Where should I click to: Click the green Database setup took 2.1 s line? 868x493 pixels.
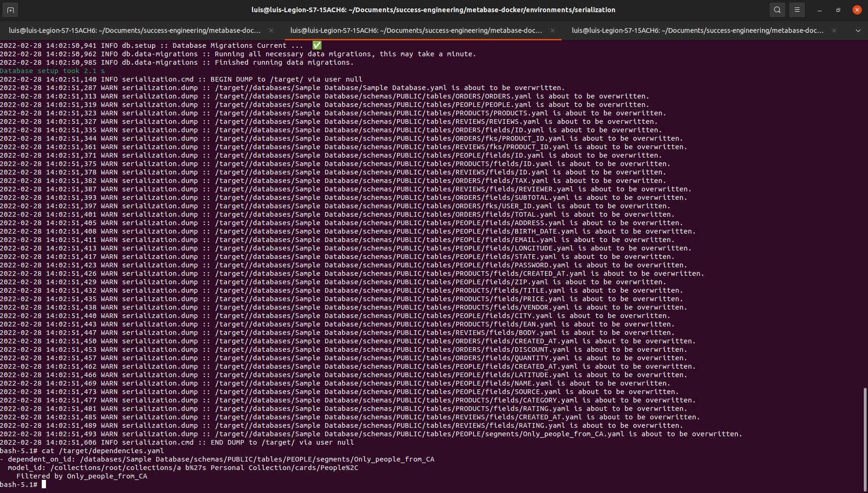[x=52, y=70]
